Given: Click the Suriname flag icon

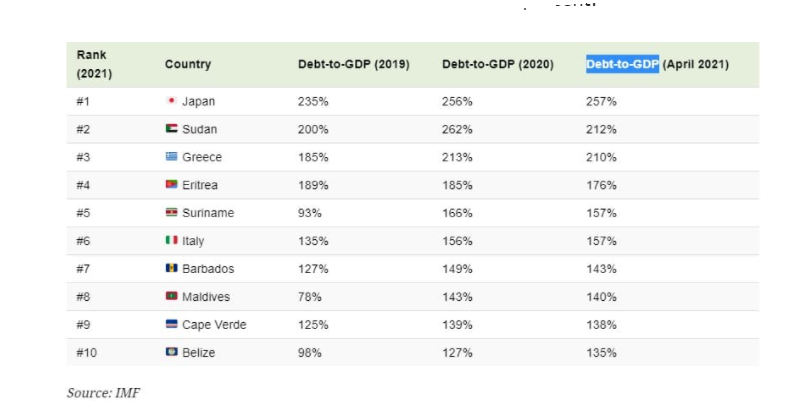Looking at the screenshot, I should (171, 213).
